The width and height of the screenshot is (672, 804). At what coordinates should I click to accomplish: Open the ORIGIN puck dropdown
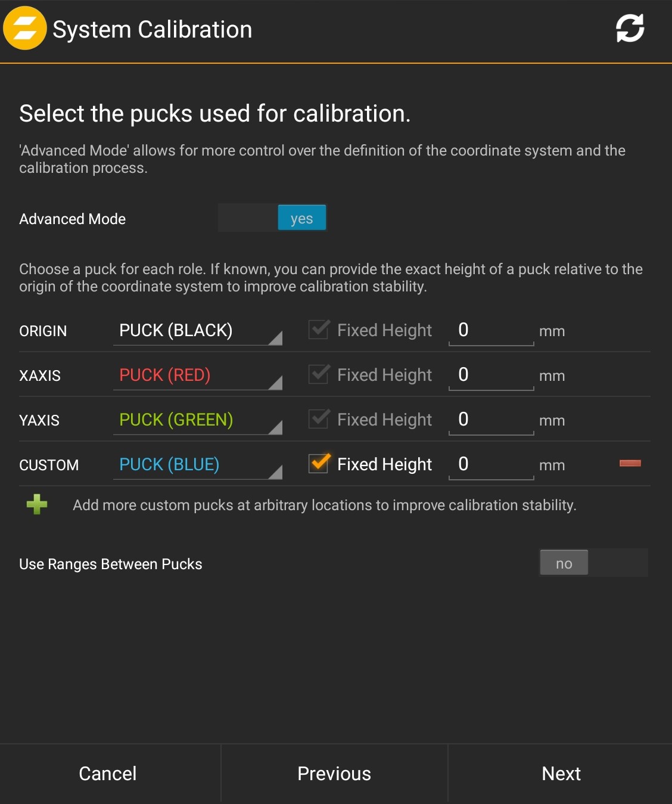pyautogui.click(x=197, y=331)
